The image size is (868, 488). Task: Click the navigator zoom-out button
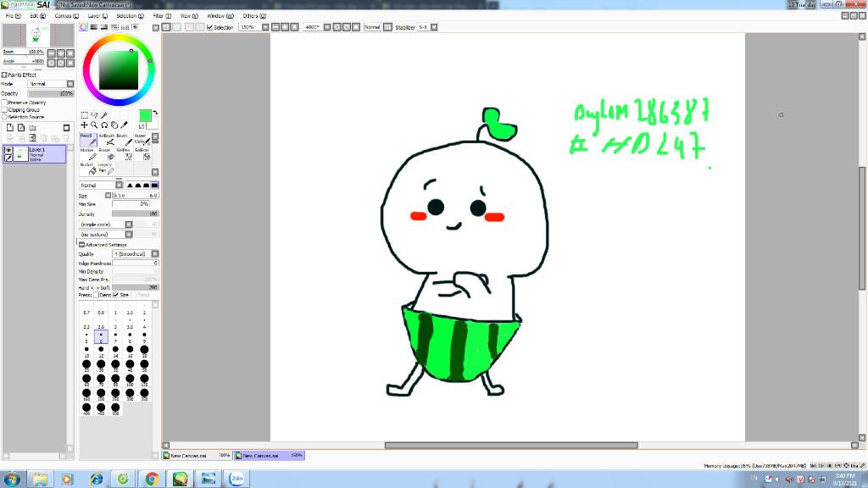point(52,53)
